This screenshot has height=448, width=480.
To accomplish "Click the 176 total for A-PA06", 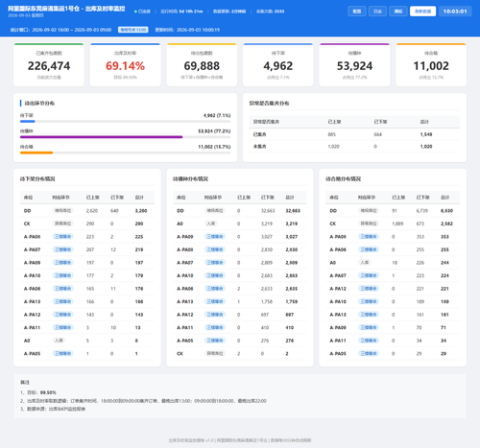I will tap(139, 289).
